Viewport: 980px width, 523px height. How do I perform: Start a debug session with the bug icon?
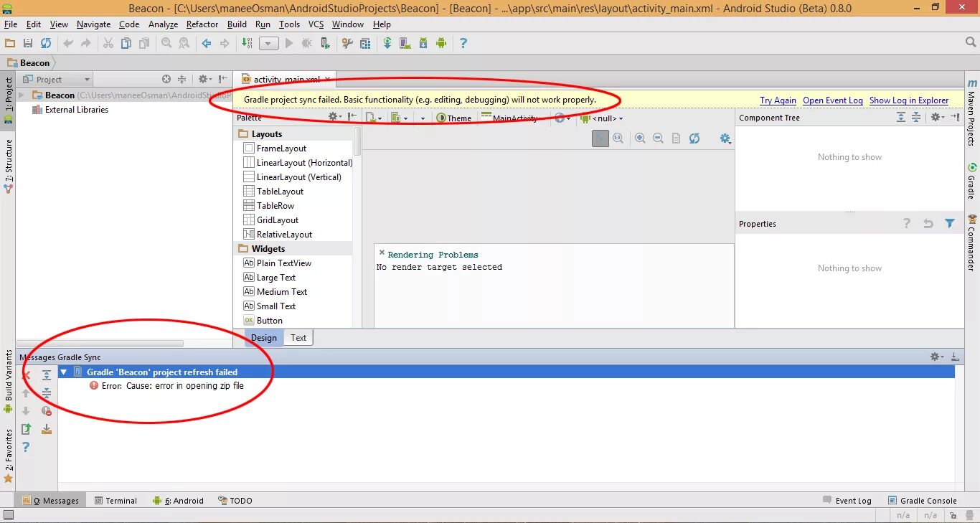pos(307,43)
